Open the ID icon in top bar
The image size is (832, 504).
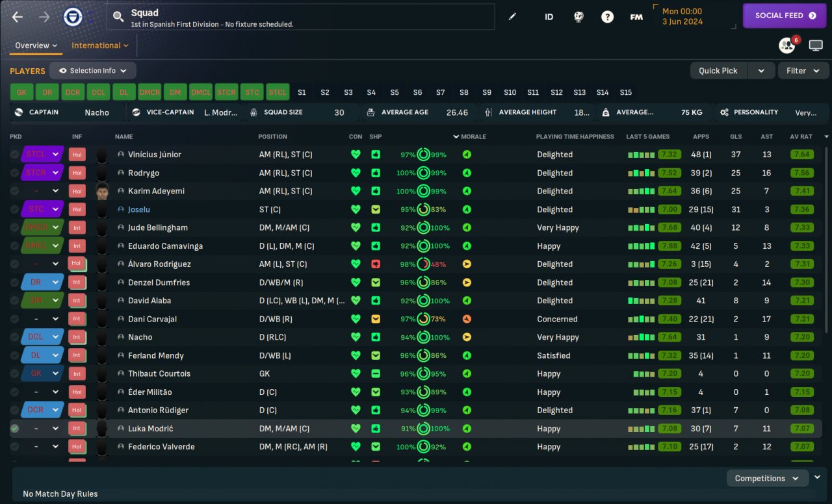pyautogui.click(x=549, y=17)
